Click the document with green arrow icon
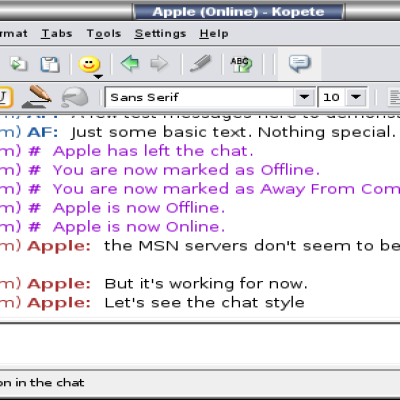 coord(19,64)
